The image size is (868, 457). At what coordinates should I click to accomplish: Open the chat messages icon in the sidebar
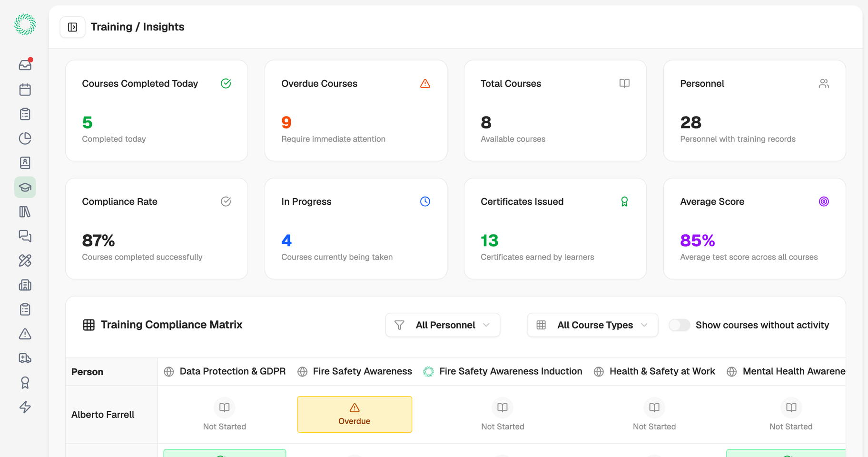25,236
